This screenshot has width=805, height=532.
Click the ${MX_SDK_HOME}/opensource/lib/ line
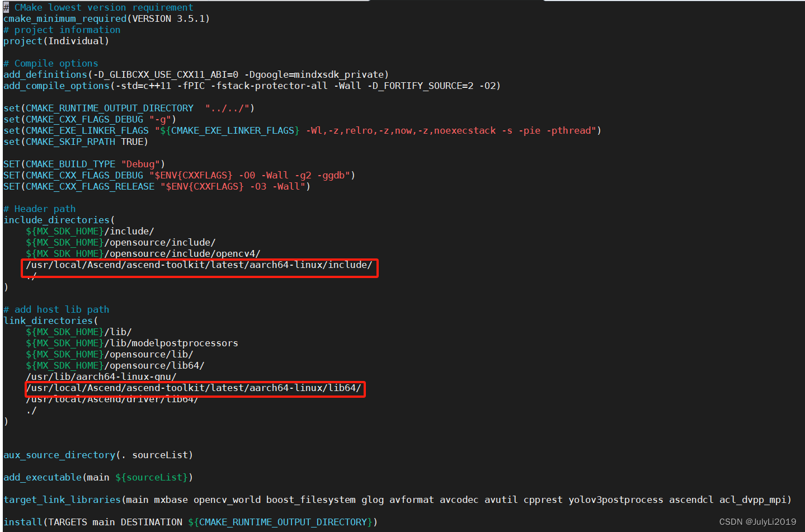[109, 354]
